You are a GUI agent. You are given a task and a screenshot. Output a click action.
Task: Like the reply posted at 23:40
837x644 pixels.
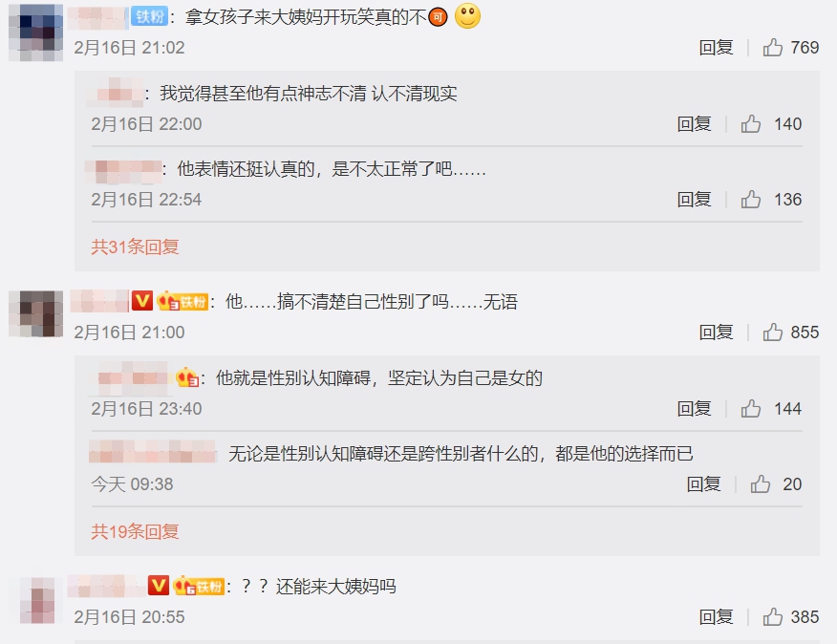(x=750, y=409)
